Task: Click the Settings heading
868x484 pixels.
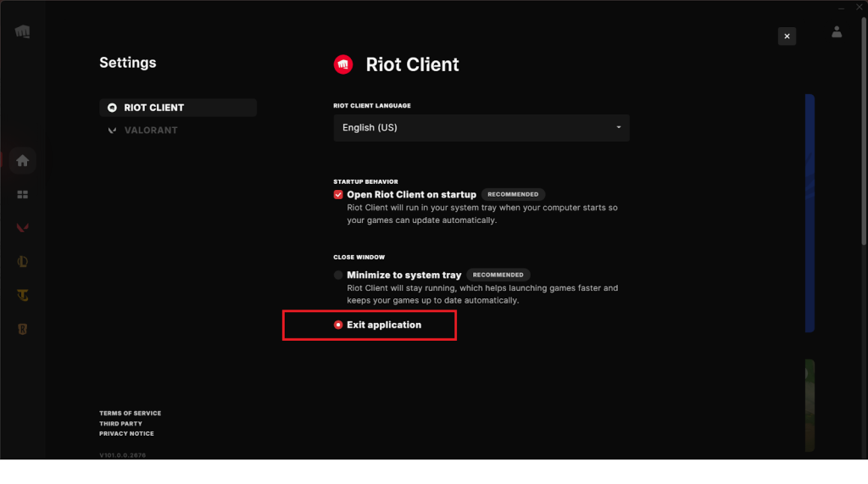Action: [x=128, y=63]
